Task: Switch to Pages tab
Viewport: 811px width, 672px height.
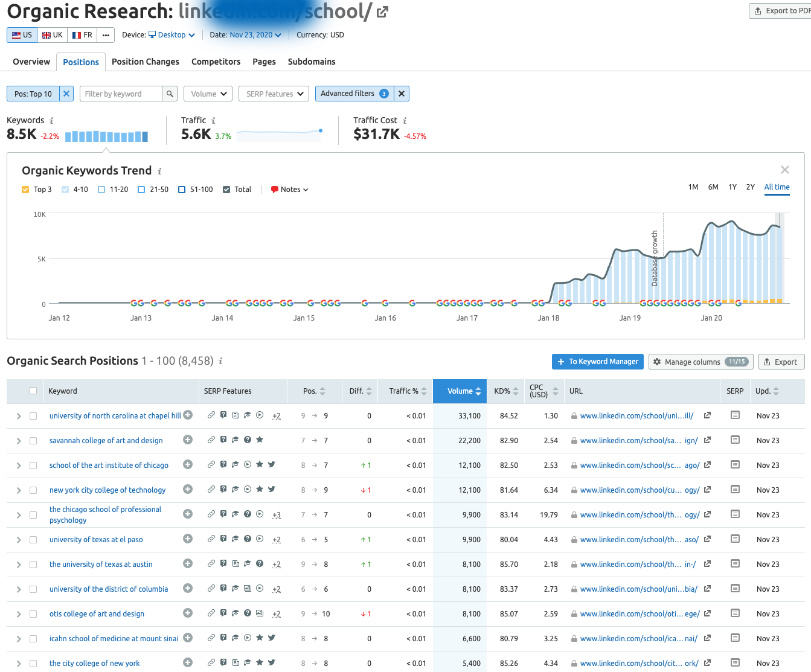Action: click(x=264, y=62)
